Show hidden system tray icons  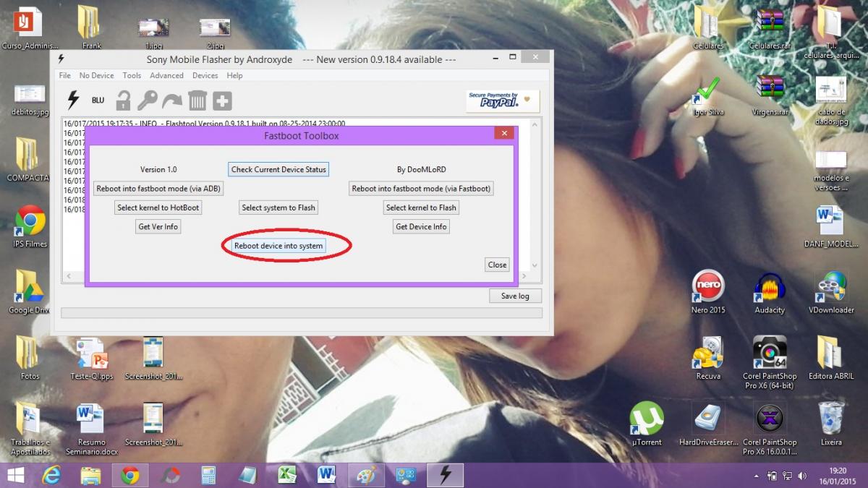(x=757, y=476)
